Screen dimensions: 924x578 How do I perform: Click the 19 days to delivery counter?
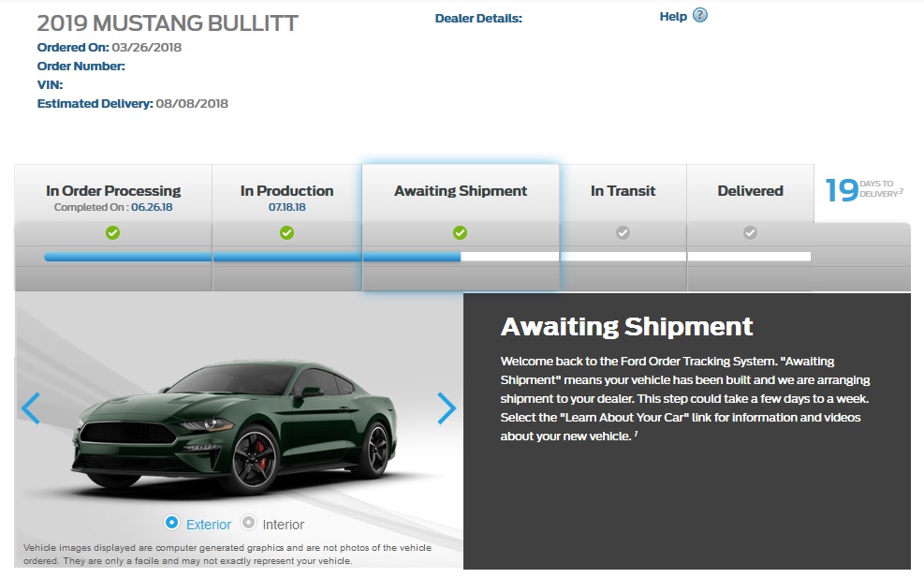[864, 190]
